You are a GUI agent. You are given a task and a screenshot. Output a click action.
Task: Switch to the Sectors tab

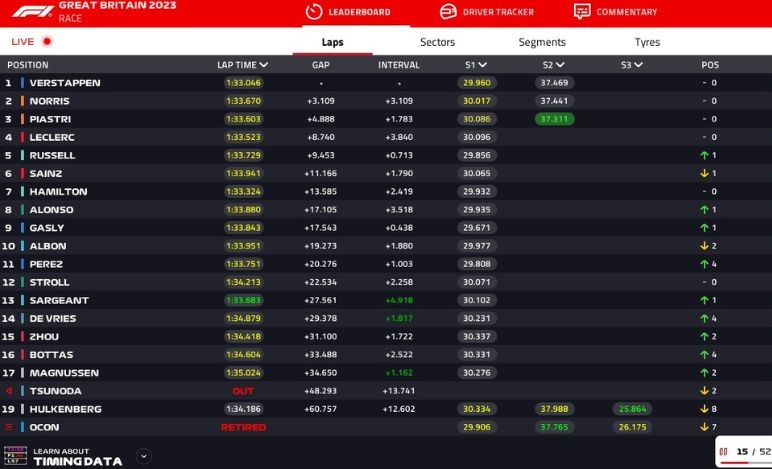pyautogui.click(x=437, y=42)
